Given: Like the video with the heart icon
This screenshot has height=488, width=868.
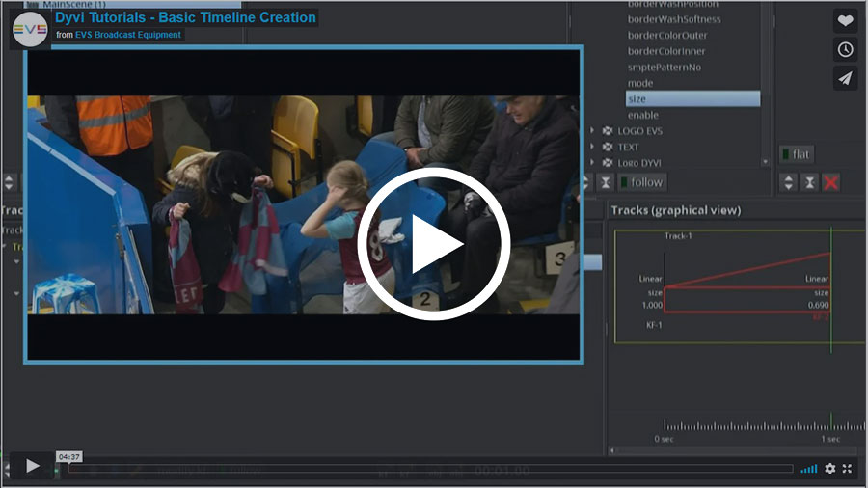Looking at the screenshot, I should click(x=845, y=21).
